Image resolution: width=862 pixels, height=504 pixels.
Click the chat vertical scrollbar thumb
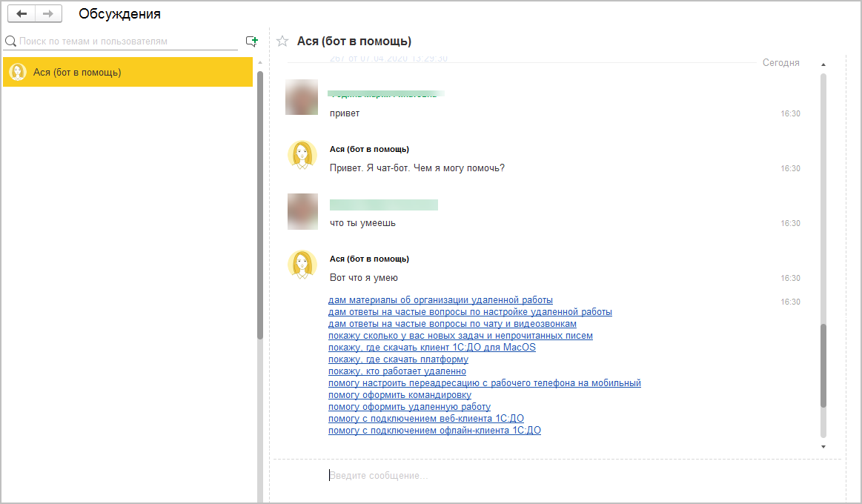click(x=823, y=365)
